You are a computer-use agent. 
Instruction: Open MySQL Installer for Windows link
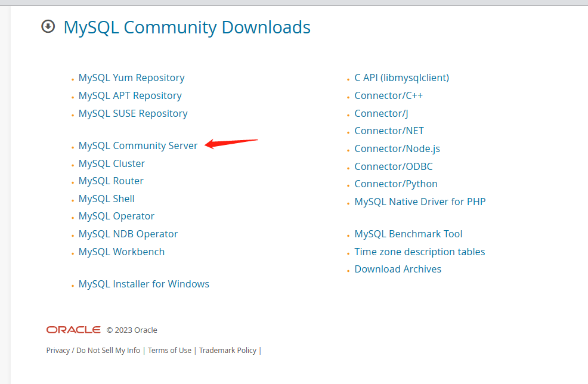tap(144, 284)
